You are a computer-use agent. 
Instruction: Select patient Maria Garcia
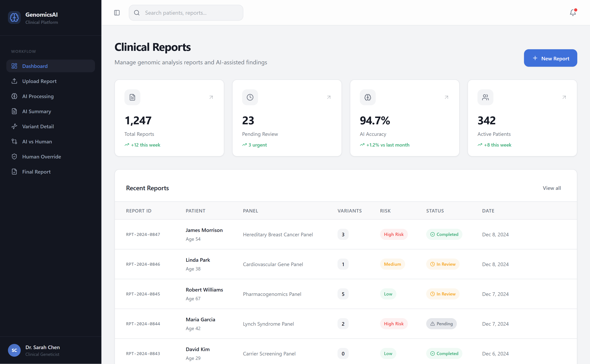click(200, 320)
